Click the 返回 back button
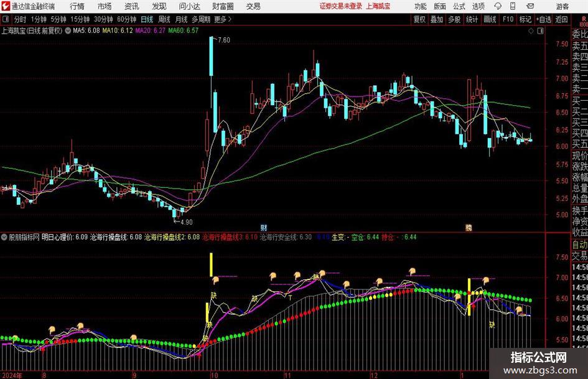Image resolution: width=588 pixels, height=379 pixels. pyautogui.click(x=561, y=19)
